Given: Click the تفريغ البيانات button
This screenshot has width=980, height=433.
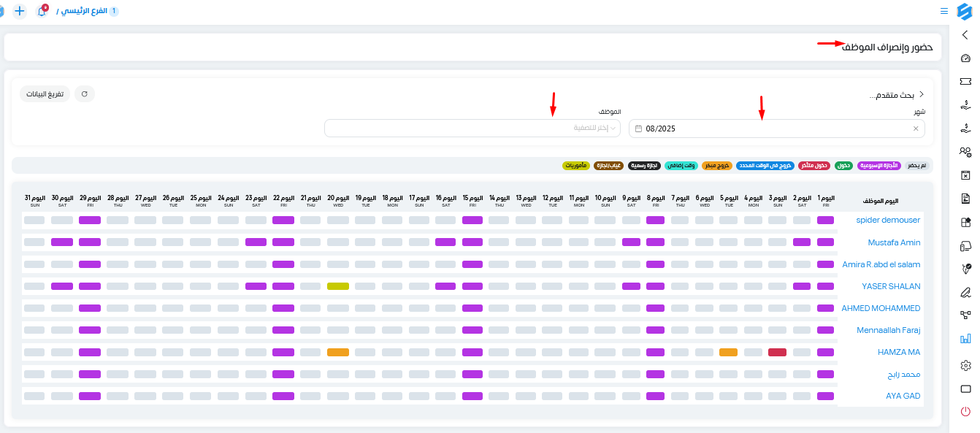Looking at the screenshot, I should [45, 94].
